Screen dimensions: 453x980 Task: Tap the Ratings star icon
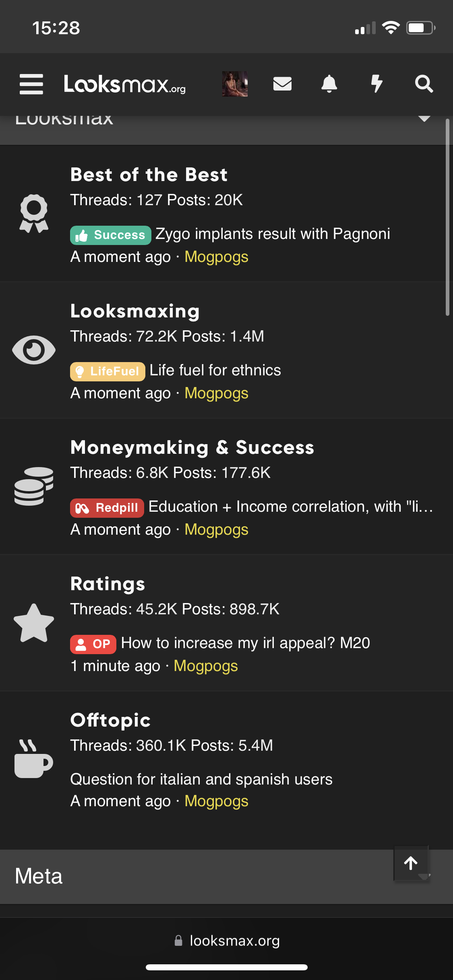(34, 623)
